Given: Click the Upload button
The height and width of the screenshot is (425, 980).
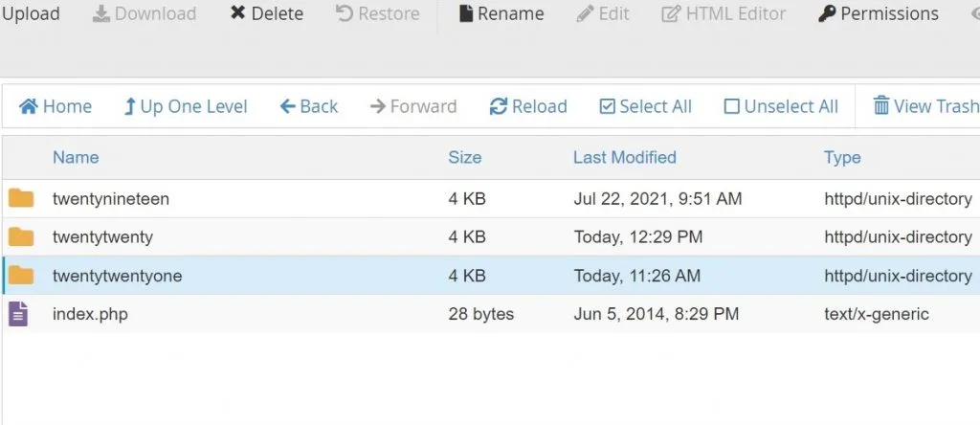Looking at the screenshot, I should point(31,13).
